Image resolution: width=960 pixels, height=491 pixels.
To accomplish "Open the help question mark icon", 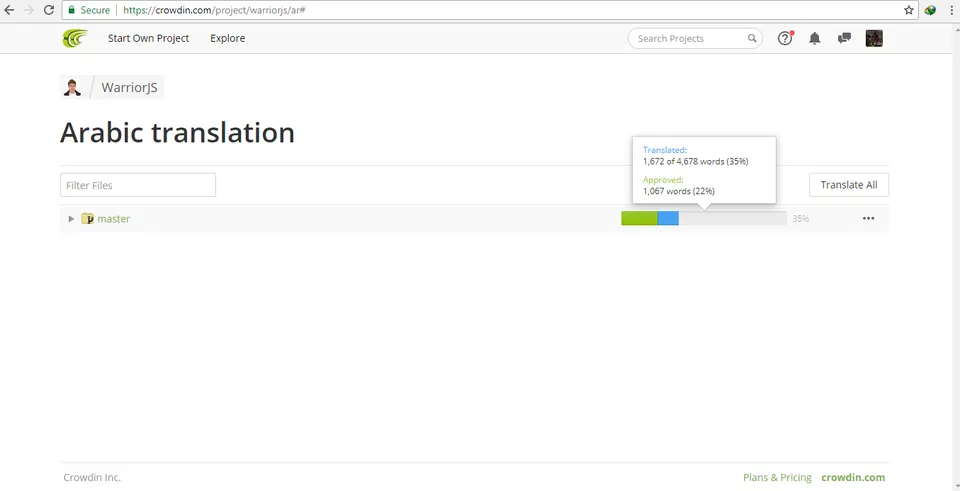I will (785, 38).
